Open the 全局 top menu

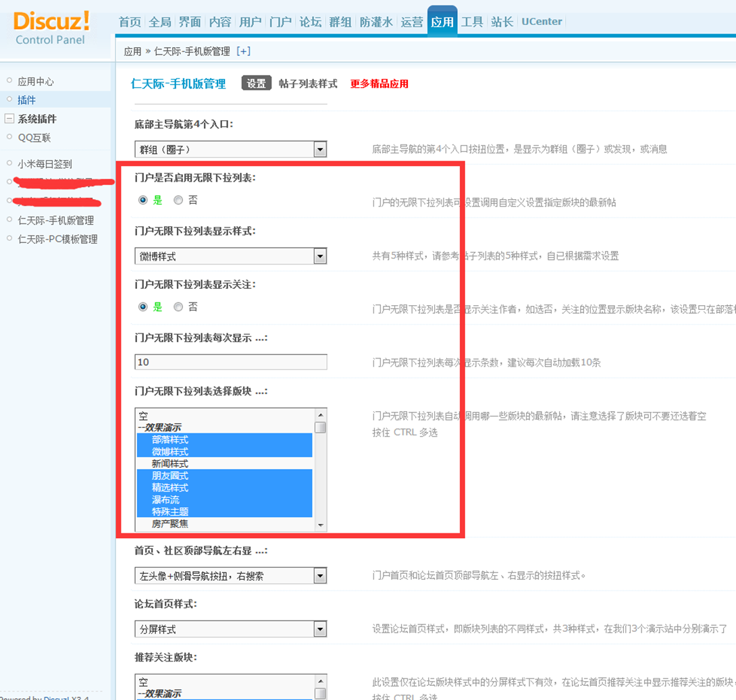[160, 22]
